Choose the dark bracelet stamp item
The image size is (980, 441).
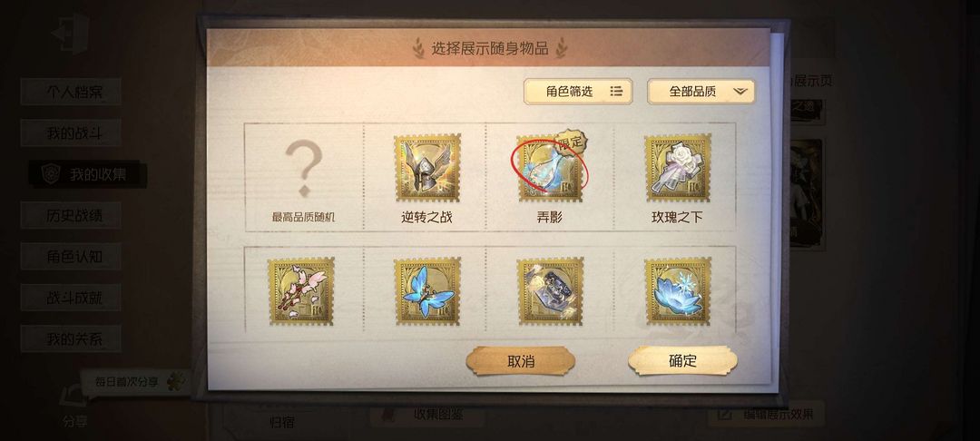tap(550, 291)
